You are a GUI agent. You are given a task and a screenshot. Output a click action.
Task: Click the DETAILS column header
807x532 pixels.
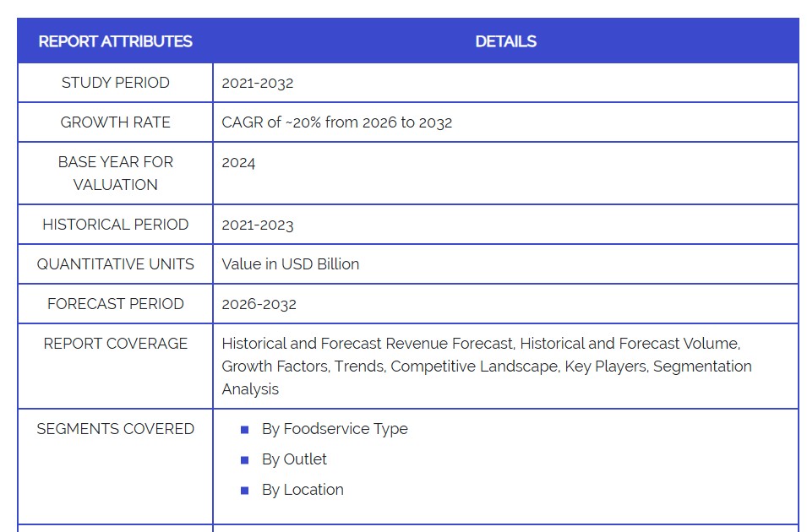505,41
